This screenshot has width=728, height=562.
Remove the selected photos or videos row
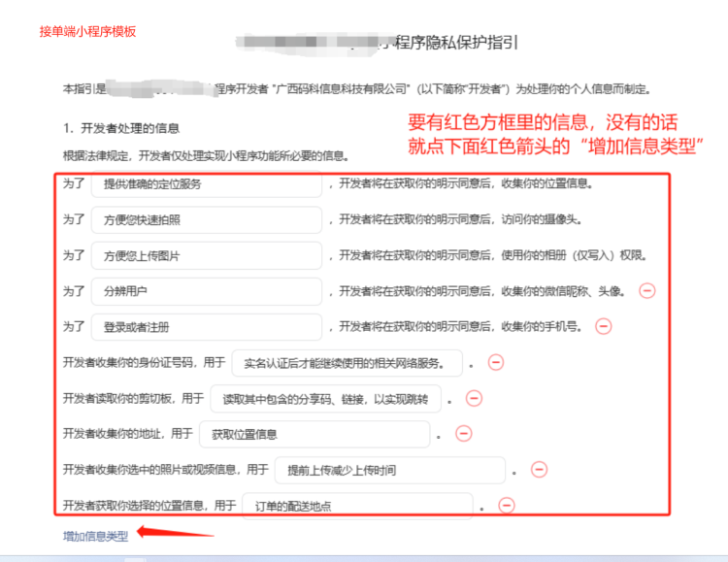click(539, 470)
